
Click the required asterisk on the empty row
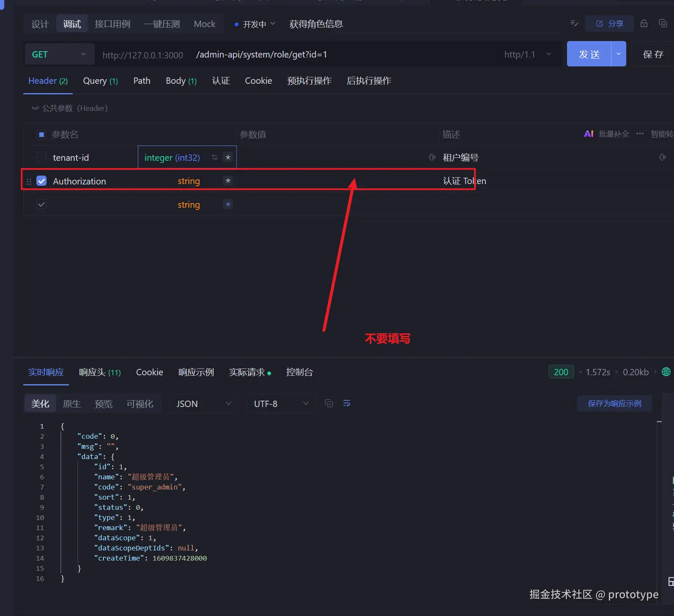coord(228,204)
